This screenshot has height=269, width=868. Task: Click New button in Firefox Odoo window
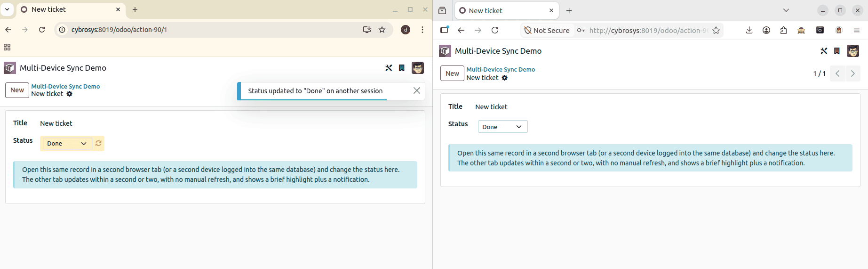pos(452,73)
